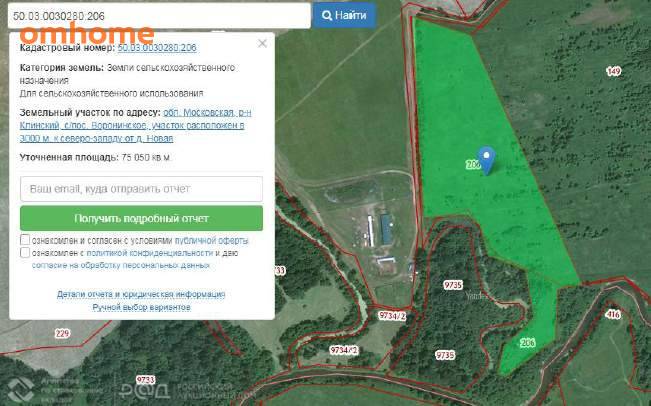Image resolution: width=651 pixels, height=406 pixels.
Task: Open политикой конфиденциальности link
Action: (150, 253)
